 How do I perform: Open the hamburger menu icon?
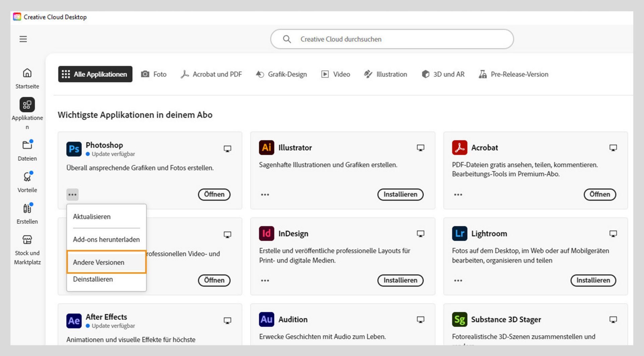pos(23,39)
